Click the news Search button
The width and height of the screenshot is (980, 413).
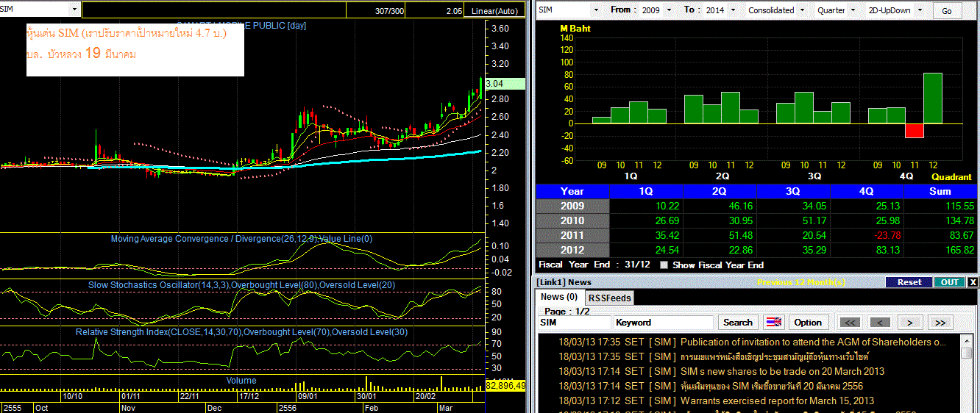point(737,322)
